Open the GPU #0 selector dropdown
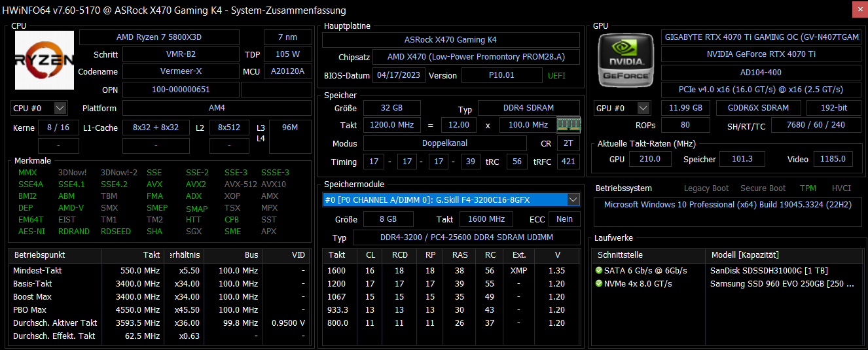This screenshot has height=350, width=868. (643, 108)
